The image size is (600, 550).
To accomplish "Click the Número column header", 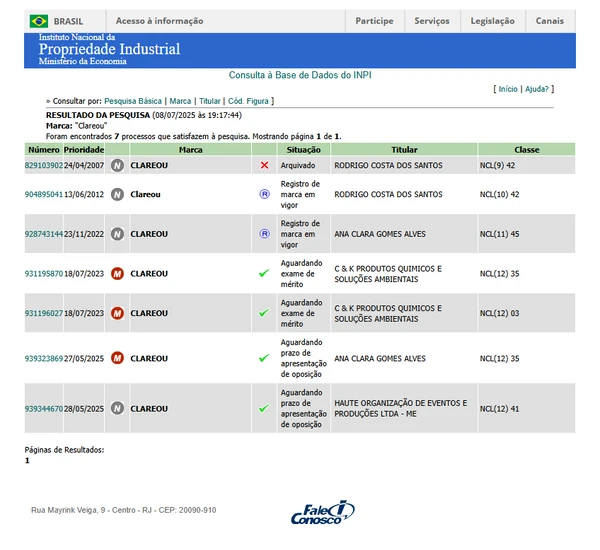I will pos(44,150).
